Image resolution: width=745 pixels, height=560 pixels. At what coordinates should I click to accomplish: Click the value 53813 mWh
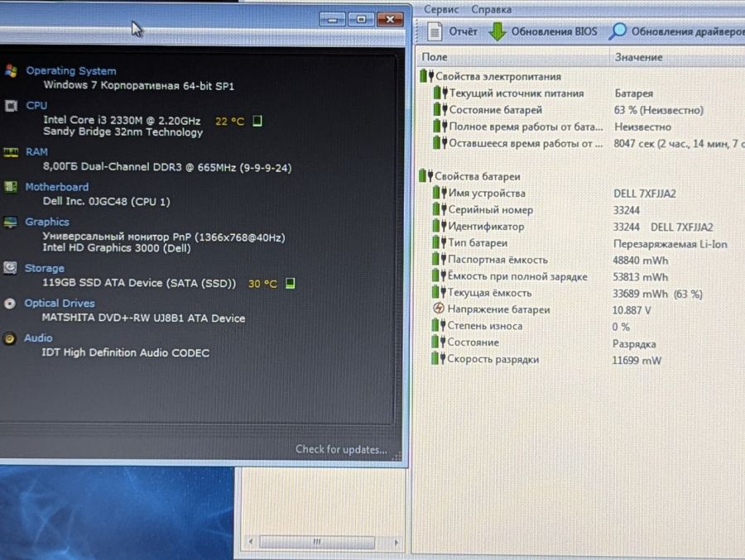[640, 277]
